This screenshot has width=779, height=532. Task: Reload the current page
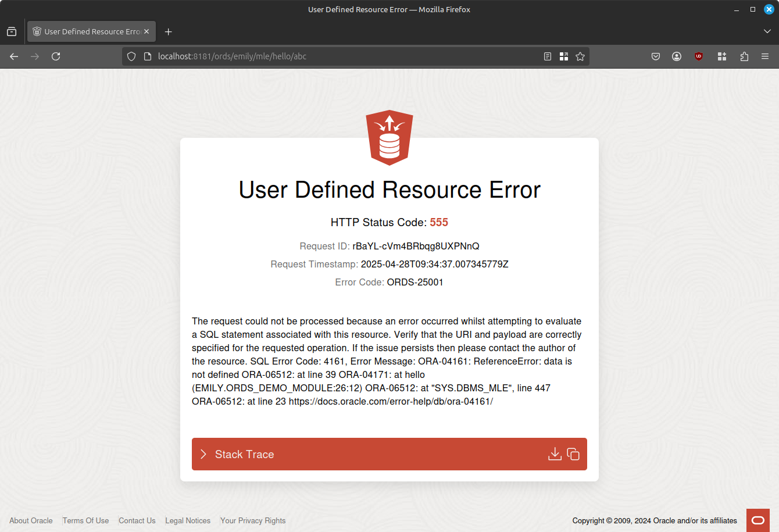[x=56, y=56]
